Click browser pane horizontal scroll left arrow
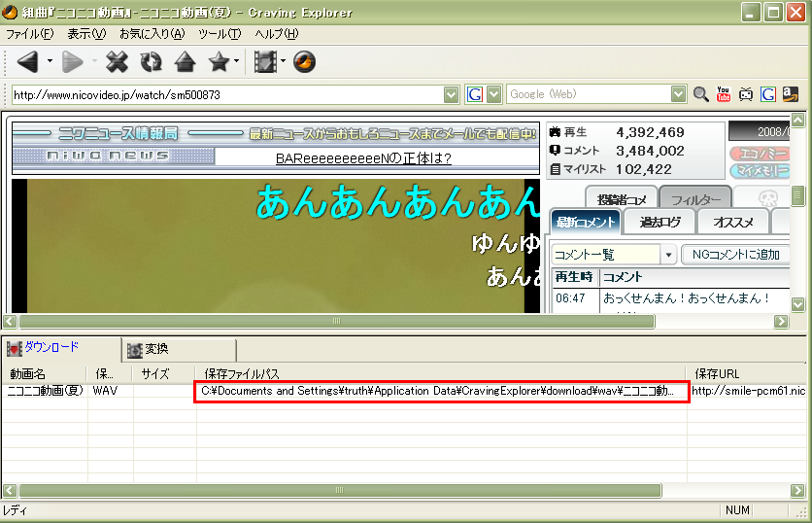The width and height of the screenshot is (812, 523). click(10, 322)
